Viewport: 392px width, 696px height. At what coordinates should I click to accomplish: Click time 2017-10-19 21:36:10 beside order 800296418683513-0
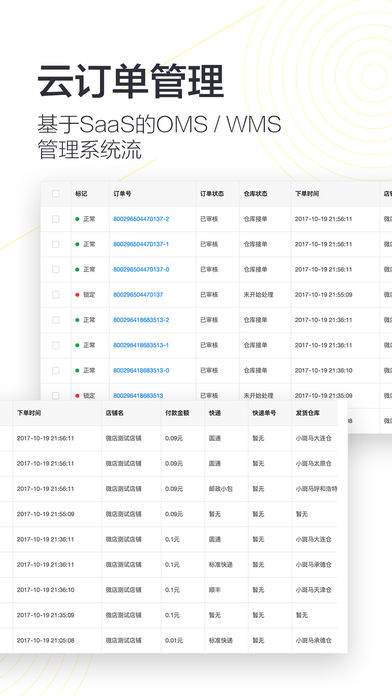point(323,370)
